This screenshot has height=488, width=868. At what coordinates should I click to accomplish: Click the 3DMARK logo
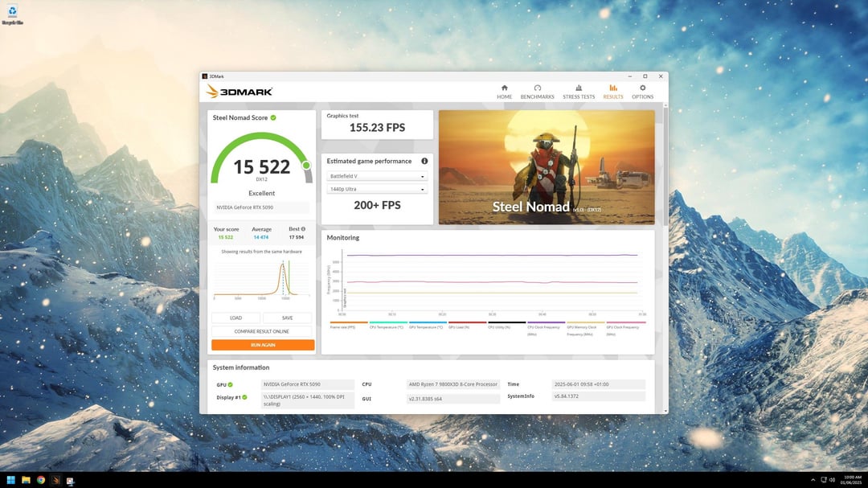point(240,92)
